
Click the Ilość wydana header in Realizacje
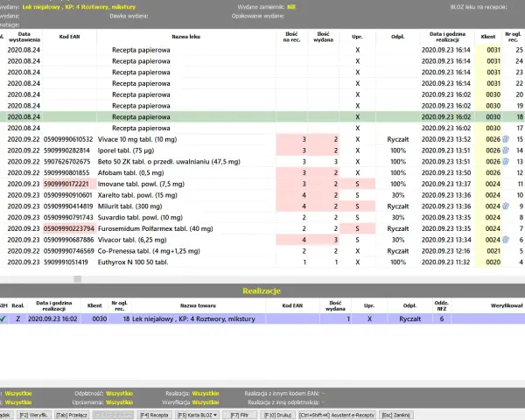(x=335, y=305)
